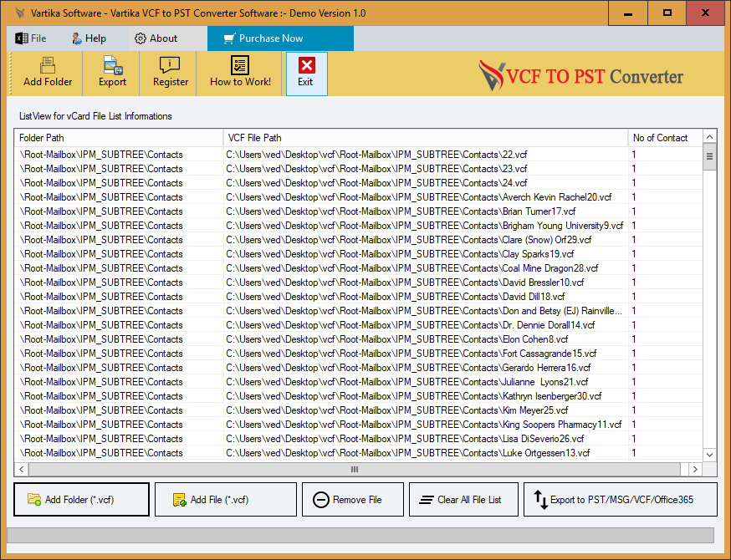Close the Vartika converter window
The image size is (731, 560).
coord(705,13)
